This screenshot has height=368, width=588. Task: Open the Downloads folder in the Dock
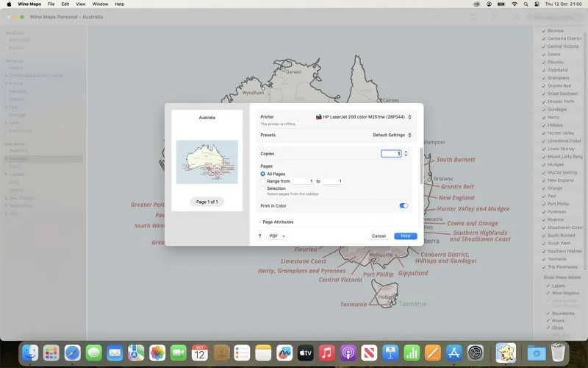537,353
